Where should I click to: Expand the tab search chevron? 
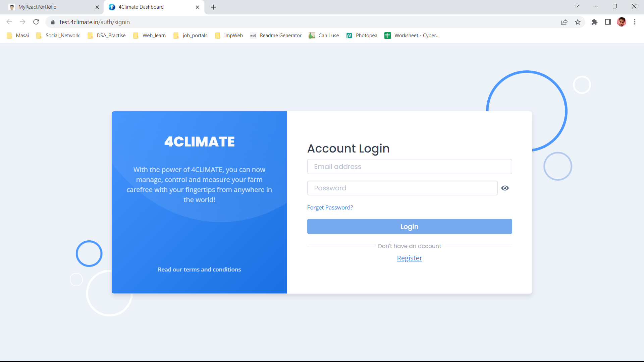[x=577, y=6]
